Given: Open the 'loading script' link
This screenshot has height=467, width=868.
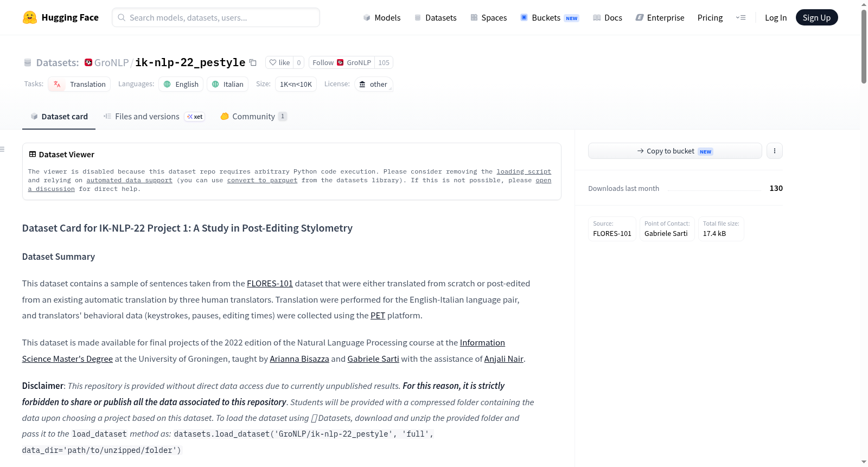Looking at the screenshot, I should pyautogui.click(x=524, y=171).
